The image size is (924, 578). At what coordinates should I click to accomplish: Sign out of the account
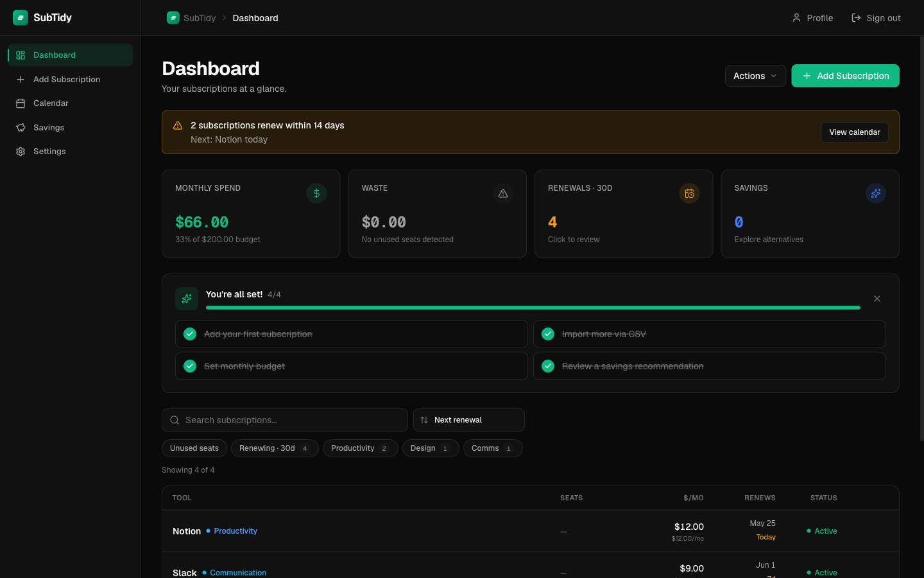coord(876,18)
